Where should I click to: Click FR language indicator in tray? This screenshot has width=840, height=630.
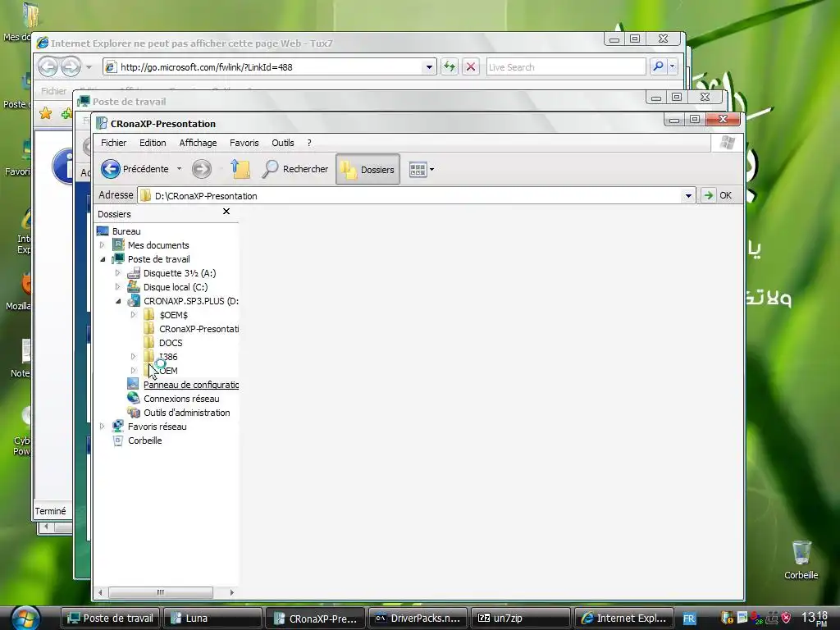click(x=689, y=619)
